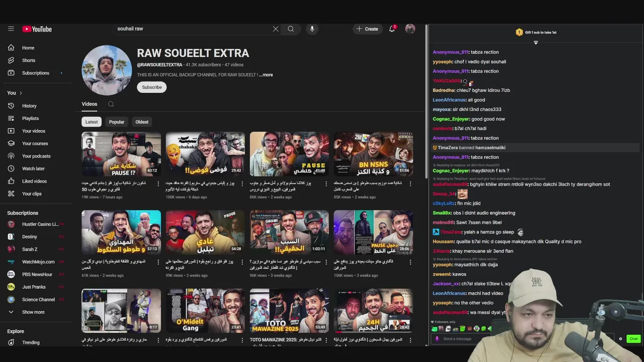Open options for the 51:06 video
The width and height of the screenshot is (644, 362).
click(410, 184)
